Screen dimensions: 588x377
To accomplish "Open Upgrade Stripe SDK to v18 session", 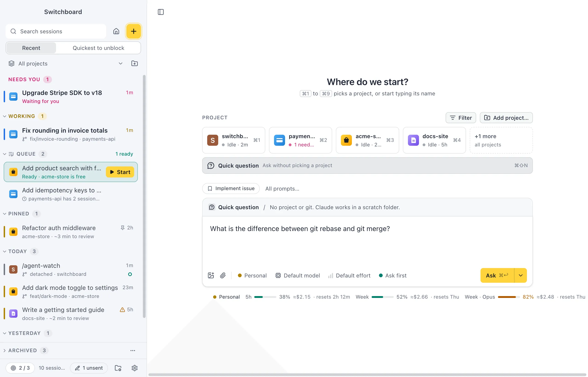I will [x=71, y=97].
